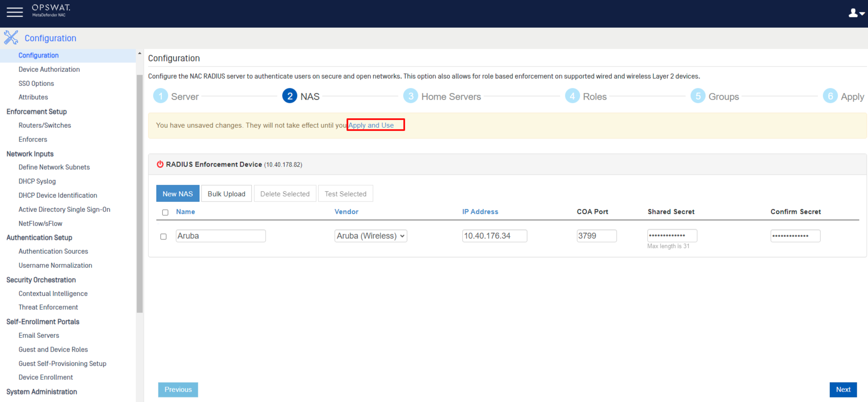The width and height of the screenshot is (868, 402).
Task: Open Enforcers in sidebar
Action: [33, 140]
